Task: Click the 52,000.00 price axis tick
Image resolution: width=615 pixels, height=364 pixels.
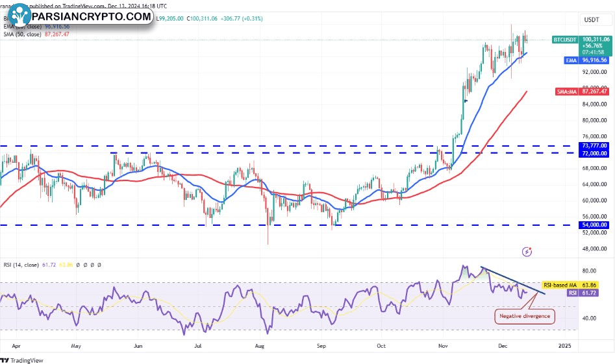Action: (x=595, y=232)
